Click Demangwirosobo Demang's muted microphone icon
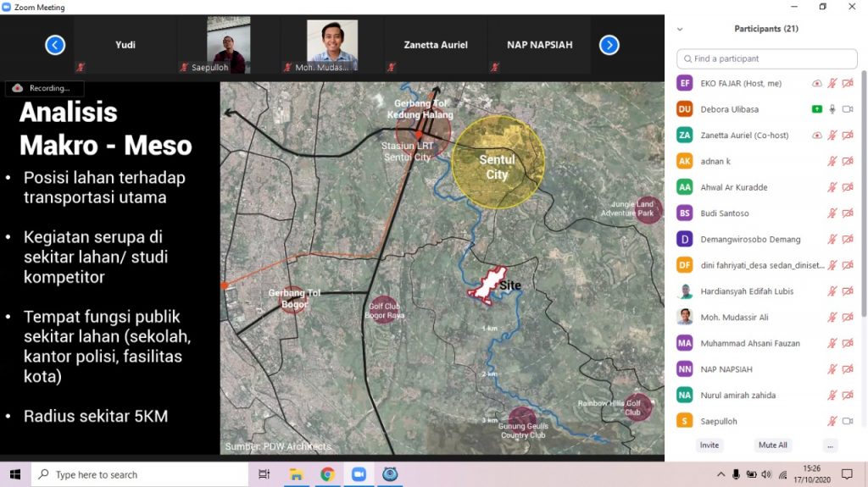The width and height of the screenshot is (868, 487). (x=832, y=240)
